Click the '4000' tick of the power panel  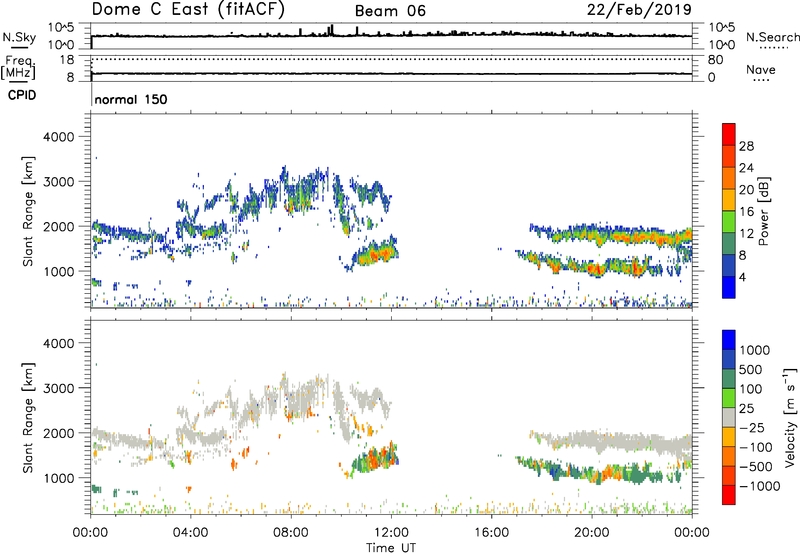(x=59, y=137)
